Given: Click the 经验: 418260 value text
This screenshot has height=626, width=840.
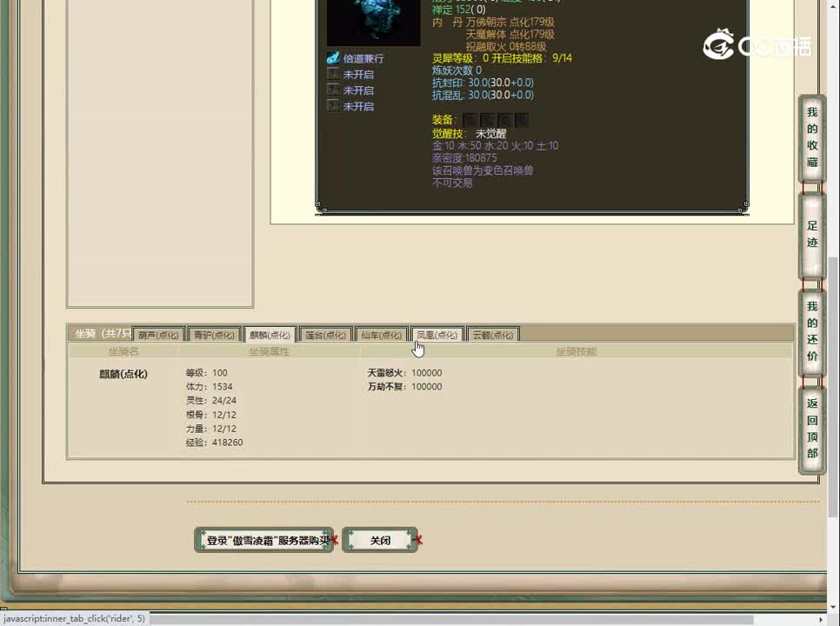Looking at the screenshot, I should point(214,443).
